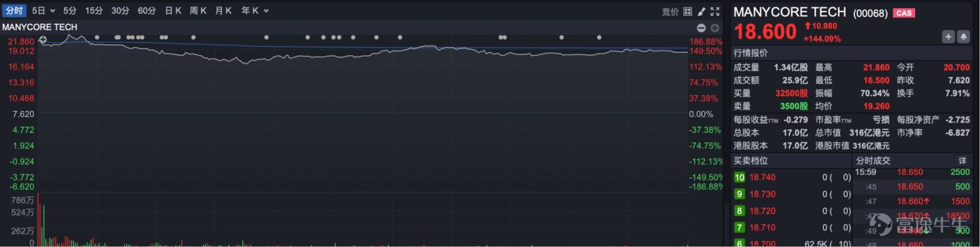Image resolution: width=980 pixels, height=247 pixels.
Task: Select ask level 10 badge
Action: 739,177
